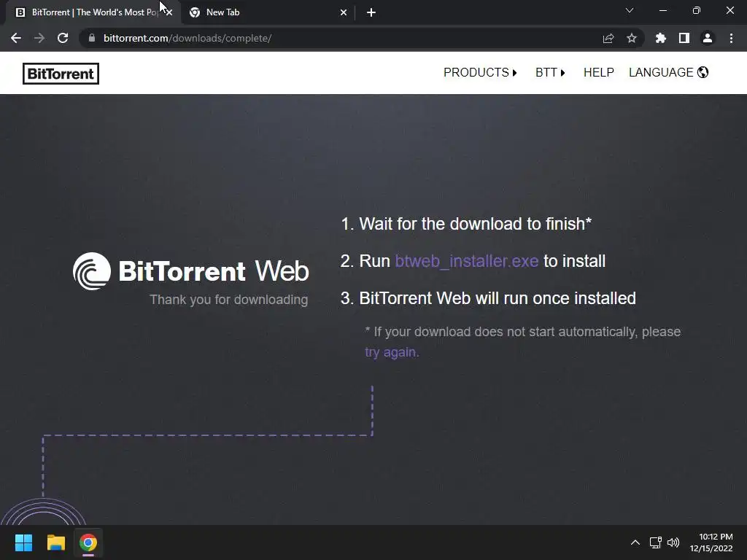Open the Chrome three-dot menu
This screenshot has width=747, height=560.
(x=731, y=38)
